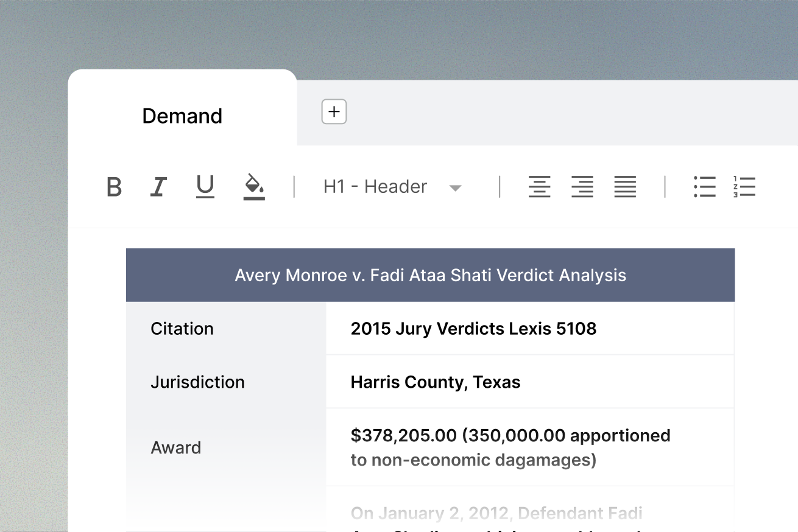798x532 pixels.
Task: Click the Harris County, Texas cell
Action: 435,382
